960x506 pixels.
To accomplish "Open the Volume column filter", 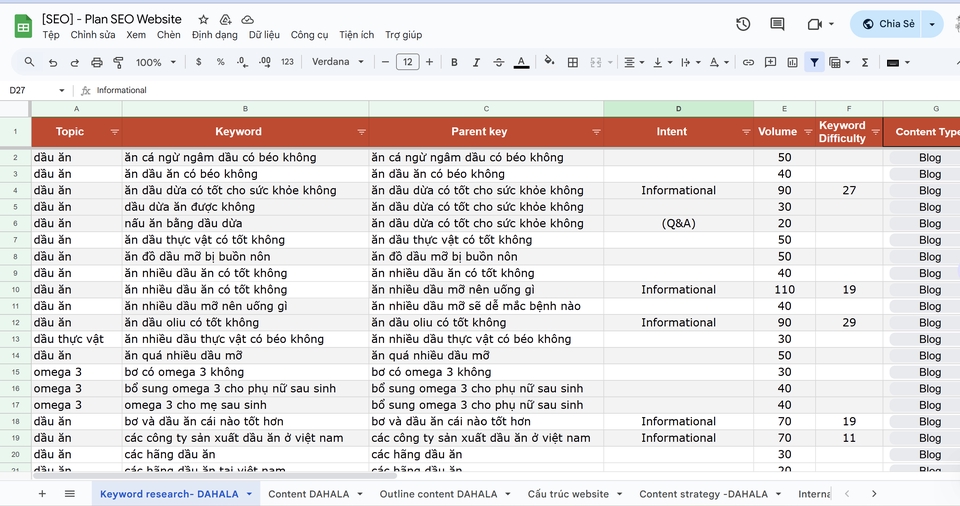I will tap(808, 132).
